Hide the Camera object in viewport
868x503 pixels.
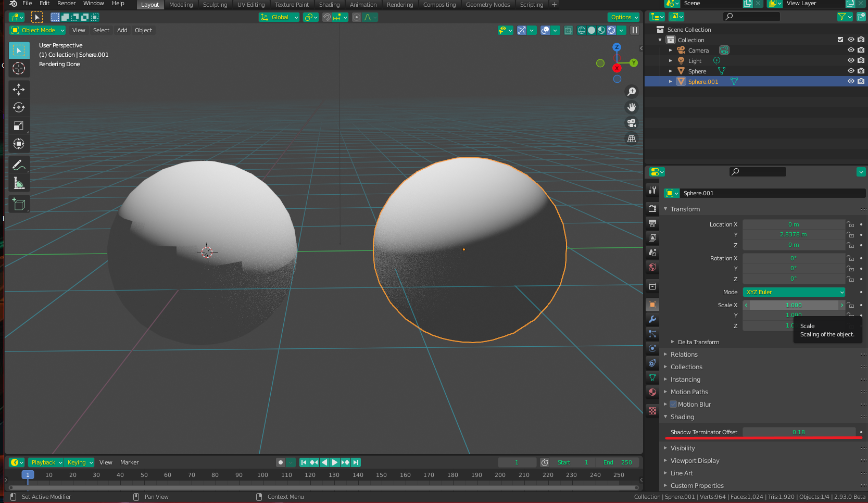coord(851,50)
